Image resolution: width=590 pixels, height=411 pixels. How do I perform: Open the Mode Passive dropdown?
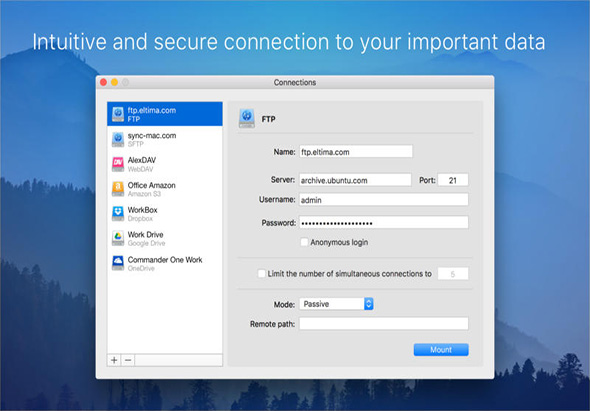(x=336, y=304)
